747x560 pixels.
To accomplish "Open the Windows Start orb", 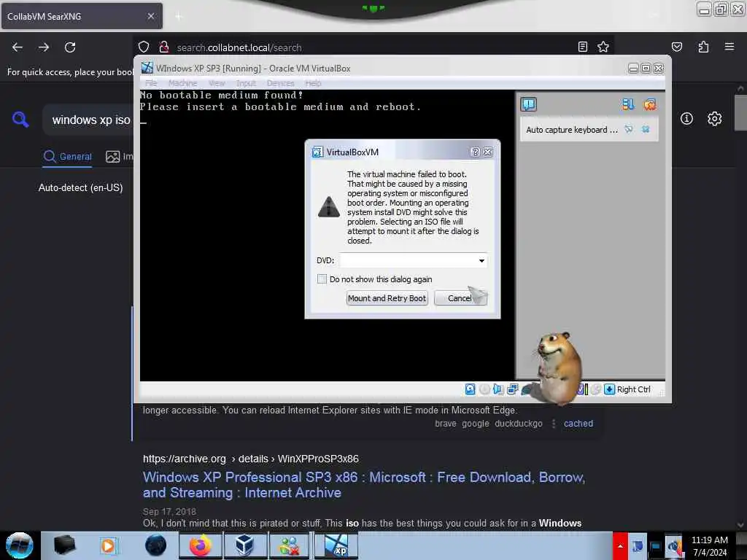I will (20, 545).
